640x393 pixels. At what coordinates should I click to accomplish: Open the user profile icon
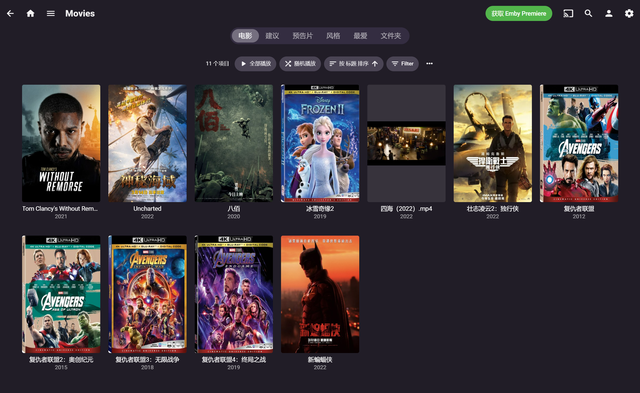coord(609,13)
